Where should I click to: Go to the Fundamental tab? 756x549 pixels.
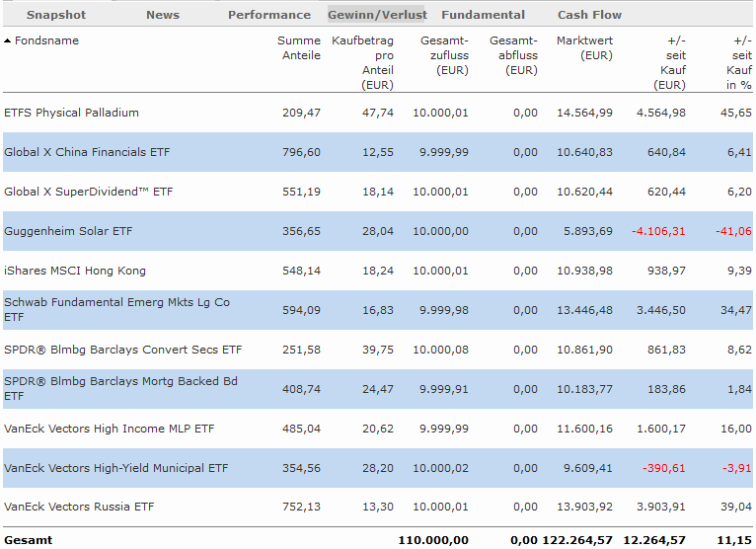tap(484, 15)
